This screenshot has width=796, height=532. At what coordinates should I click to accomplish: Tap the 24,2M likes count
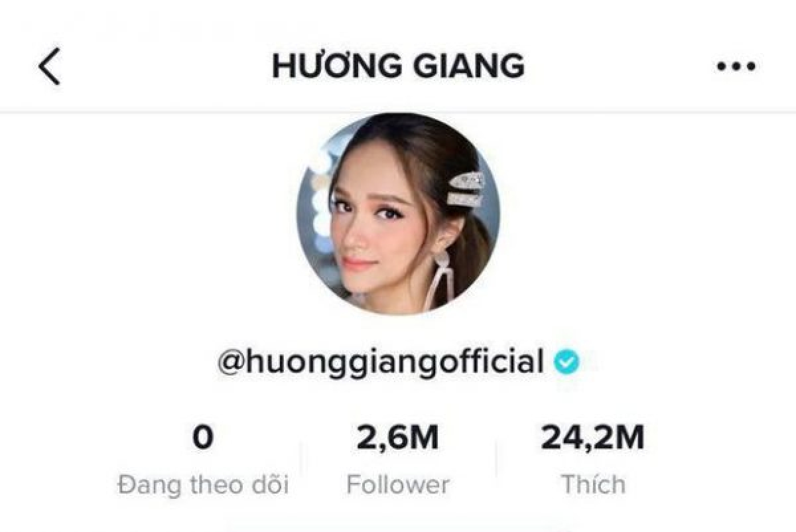tap(592, 438)
